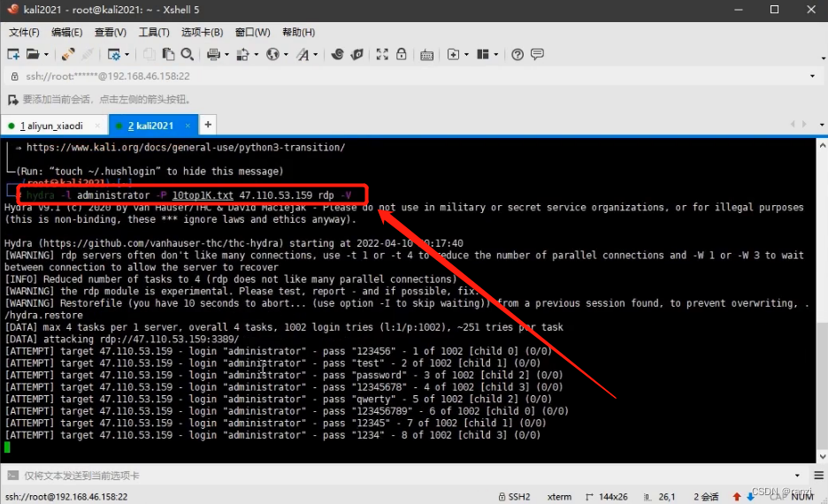Click the color scheme icon
The image size is (828, 504).
[x=243, y=54]
